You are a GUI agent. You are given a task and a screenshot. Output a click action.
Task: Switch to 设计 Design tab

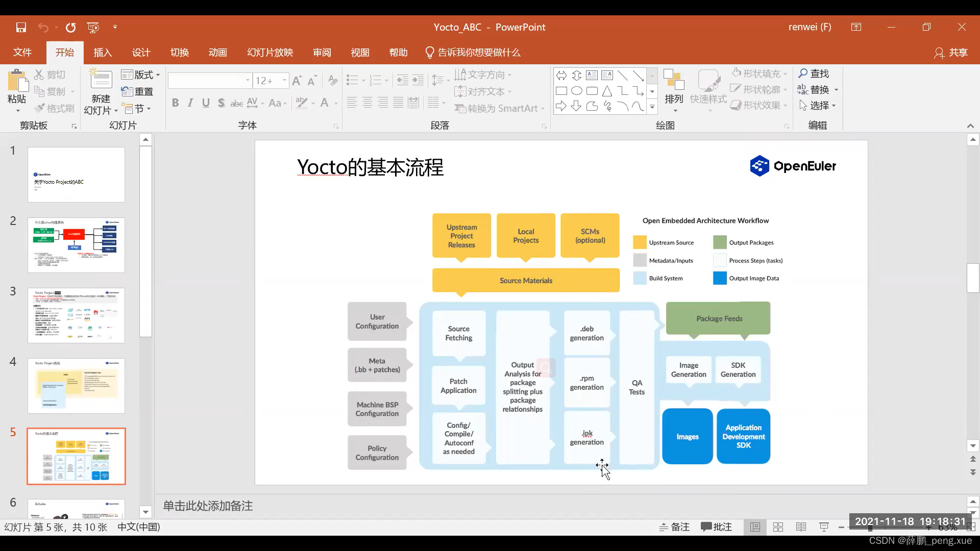pyautogui.click(x=141, y=53)
